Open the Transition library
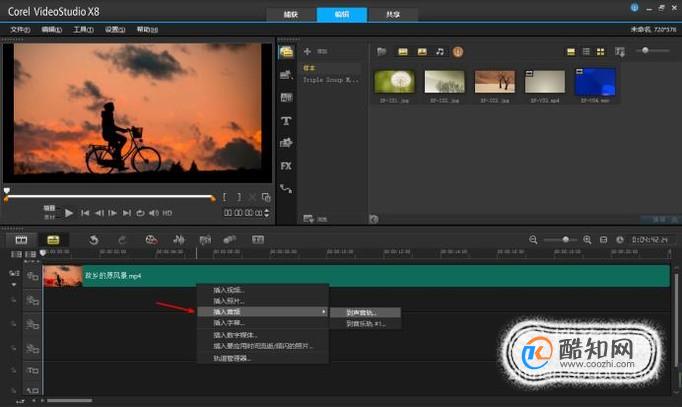The width and height of the screenshot is (682, 407). click(286, 97)
